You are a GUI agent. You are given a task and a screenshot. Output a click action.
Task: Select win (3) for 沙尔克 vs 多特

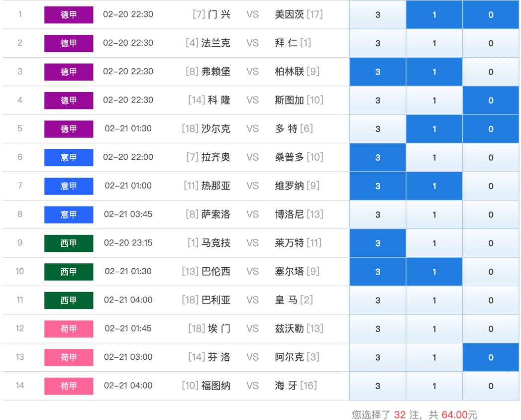[x=378, y=129]
